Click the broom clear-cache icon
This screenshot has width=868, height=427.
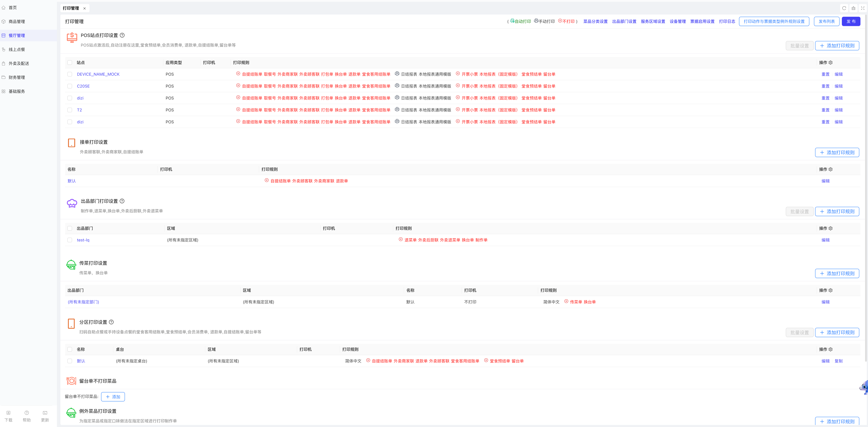pos(853,8)
